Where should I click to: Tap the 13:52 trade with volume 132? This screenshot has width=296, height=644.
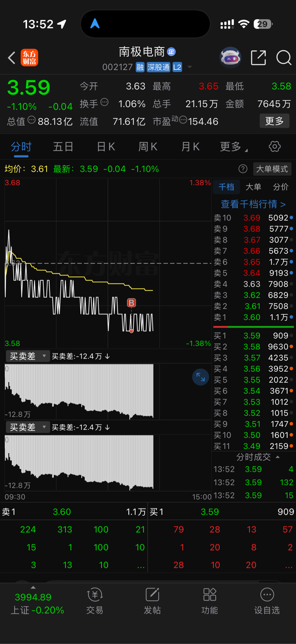click(254, 482)
